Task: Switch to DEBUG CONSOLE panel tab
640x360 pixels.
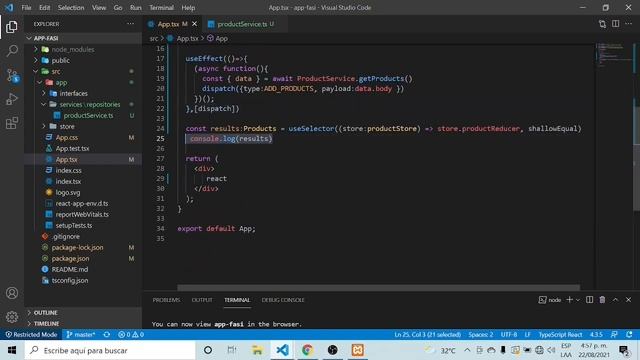Action: click(283, 300)
